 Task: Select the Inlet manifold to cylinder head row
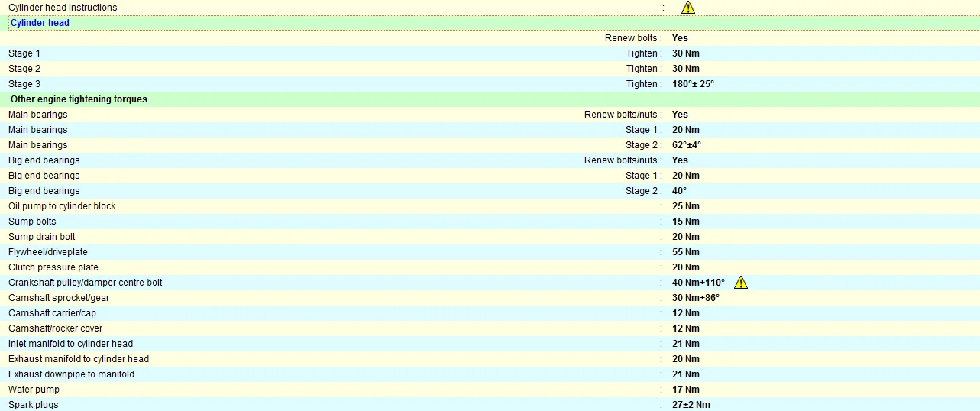(490, 344)
